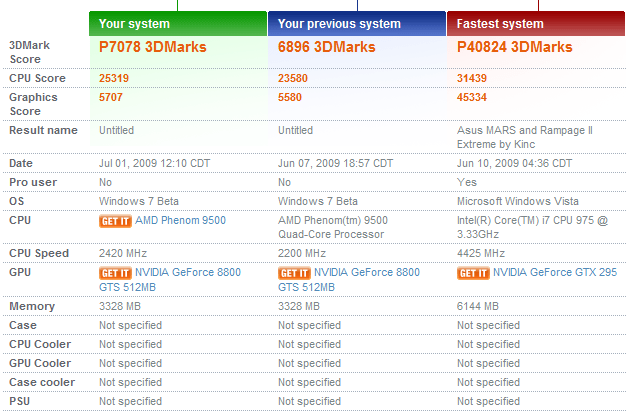Select the red Fastest system header
This screenshot has height=415, width=634.
click(536, 23)
